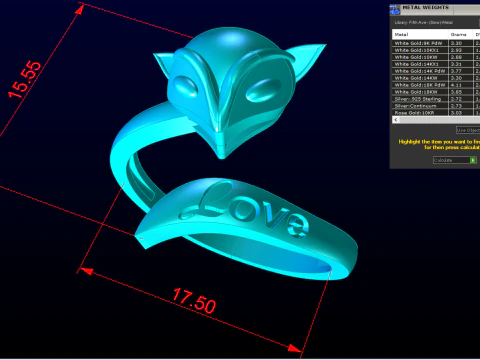The width and height of the screenshot is (480, 360).
Task: Select the White Gold:10KX1 row
Action: coord(436,50)
